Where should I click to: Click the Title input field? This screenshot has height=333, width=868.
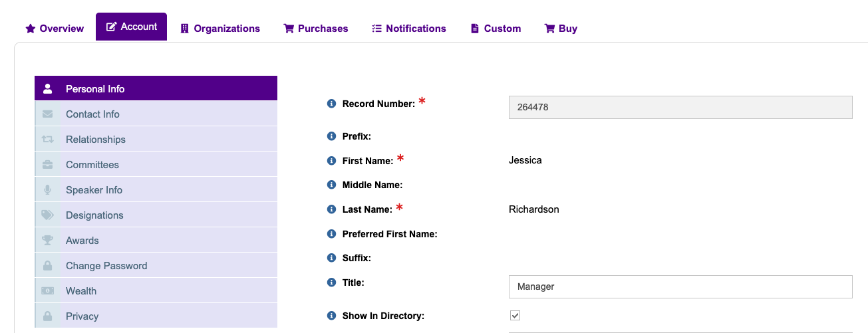coord(680,286)
